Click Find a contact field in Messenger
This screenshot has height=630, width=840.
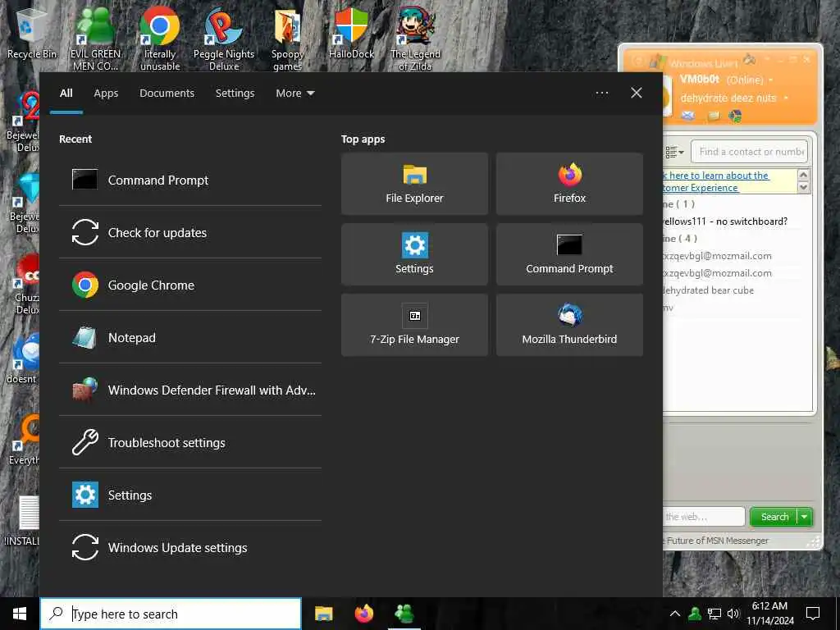(750, 152)
